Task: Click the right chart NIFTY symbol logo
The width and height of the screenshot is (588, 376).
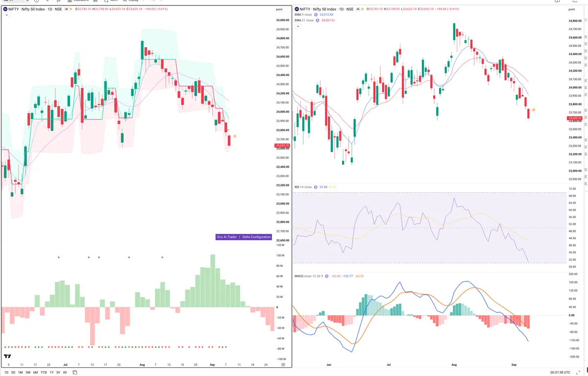Action: (296, 9)
